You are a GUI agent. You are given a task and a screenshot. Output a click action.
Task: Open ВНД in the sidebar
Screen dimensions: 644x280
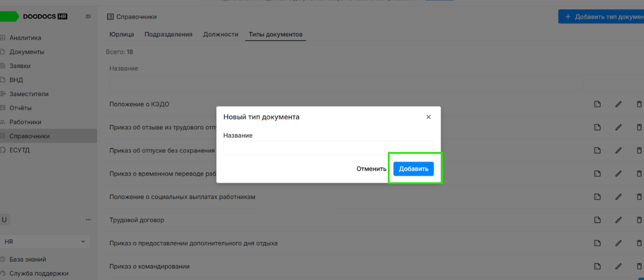pos(16,80)
